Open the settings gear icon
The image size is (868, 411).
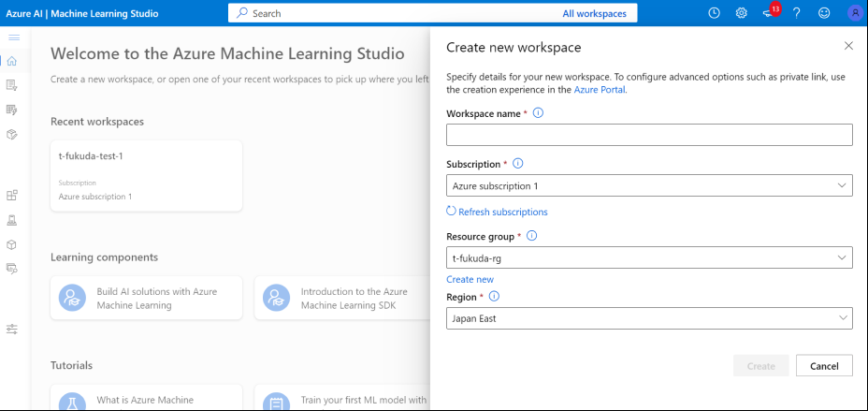[741, 13]
